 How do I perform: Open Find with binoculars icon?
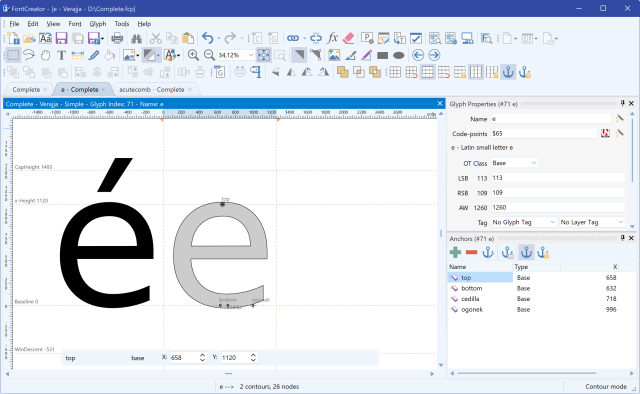click(136, 38)
